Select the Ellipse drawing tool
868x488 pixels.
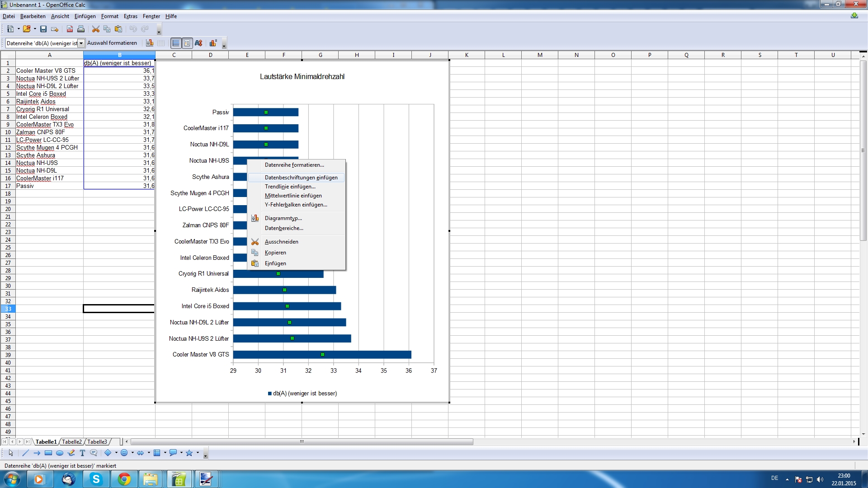(x=60, y=453)
